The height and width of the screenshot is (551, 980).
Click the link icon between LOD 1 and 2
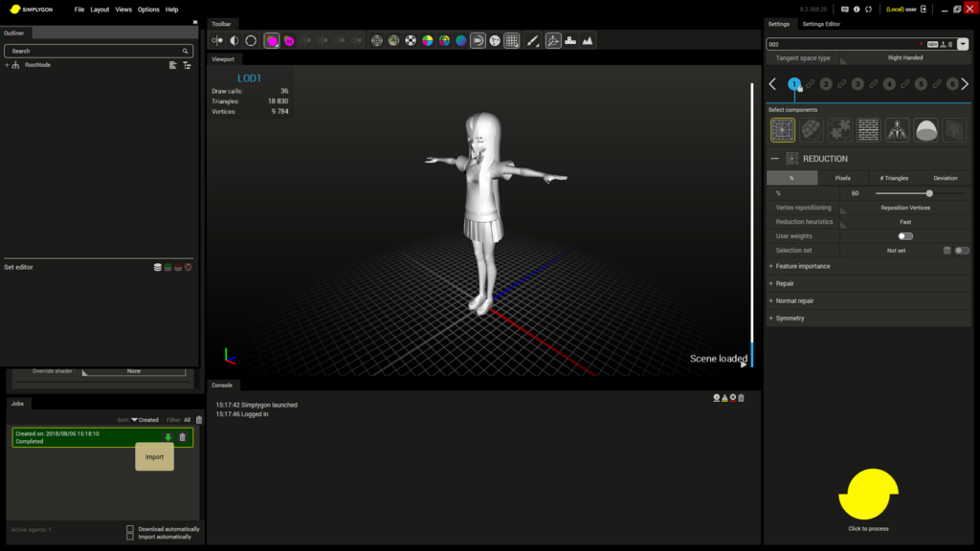click(810, 84)
